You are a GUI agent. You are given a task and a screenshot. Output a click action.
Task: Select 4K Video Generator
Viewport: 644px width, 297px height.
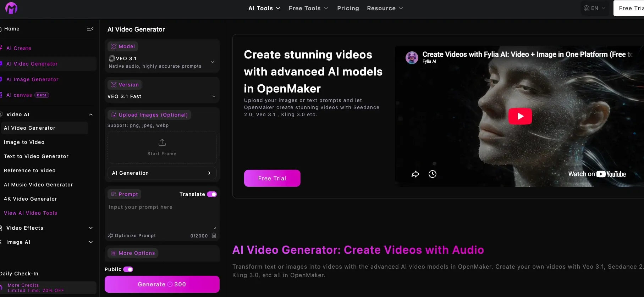coord(31,199)
